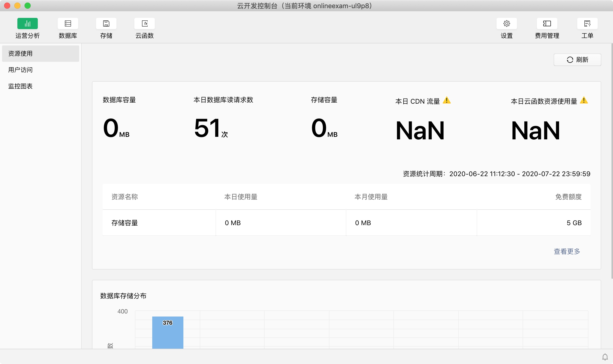Open the 运营分析 analytics icon
Image resolution: width=613 pixels, height=364 pixels.
click(x=28, y=23)
